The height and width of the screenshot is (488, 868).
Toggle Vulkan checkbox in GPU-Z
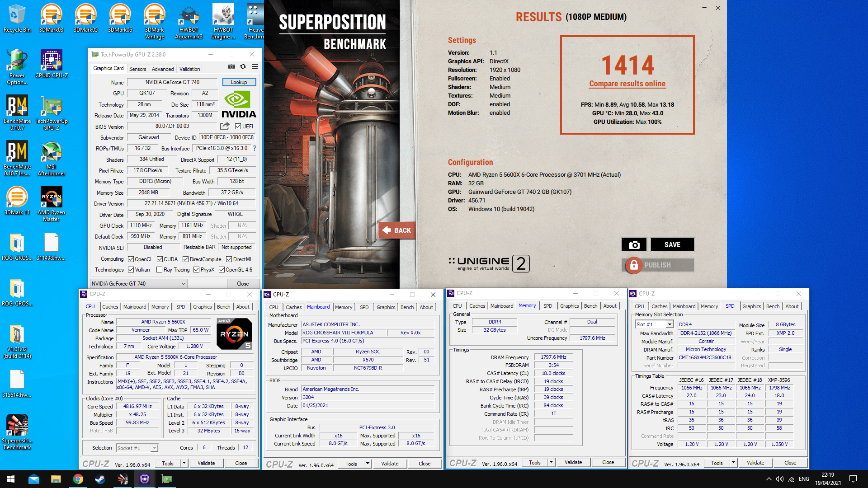(131, 270)
